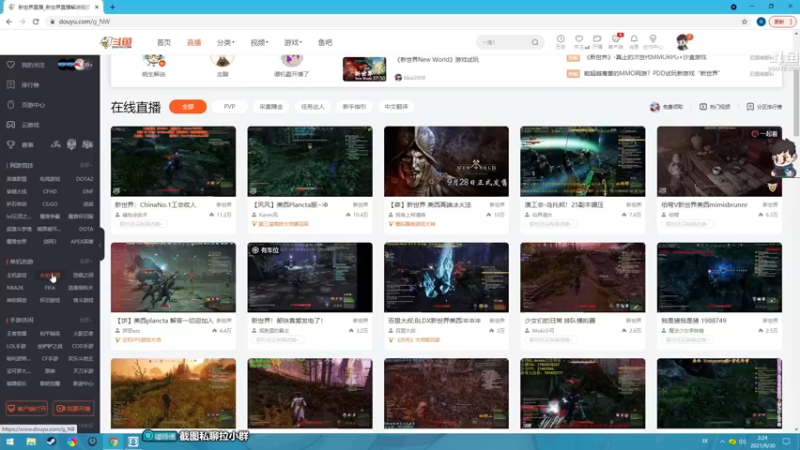The width and height of the screenshot is (800, 450).
Task: Open DOTA2 category in sidebar
Action: (84, 179)
